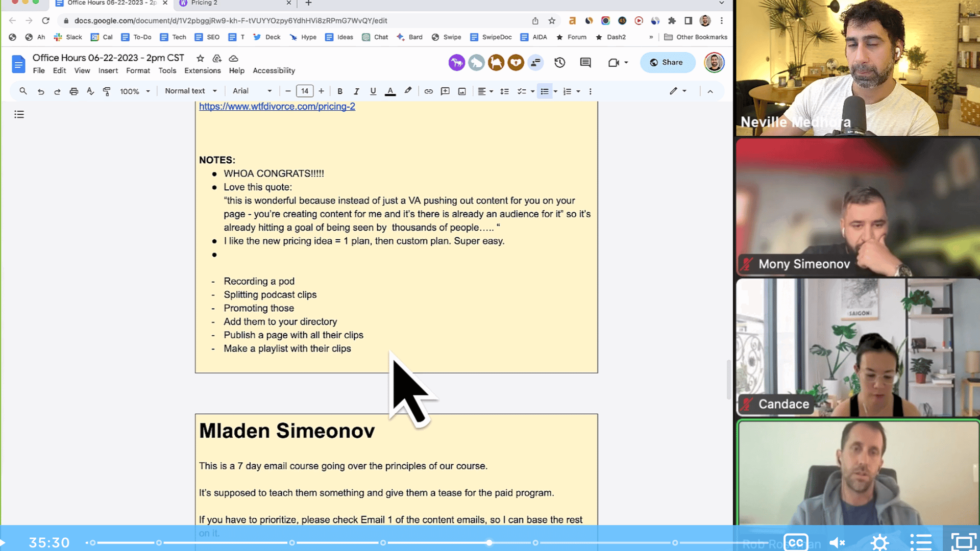Open the meeting camera dropdown
The width and height of the screenshot is (980, 551).
click(x=618, y=62)
